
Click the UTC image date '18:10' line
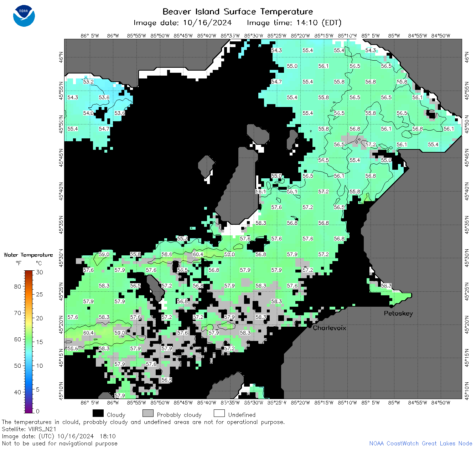59,436
